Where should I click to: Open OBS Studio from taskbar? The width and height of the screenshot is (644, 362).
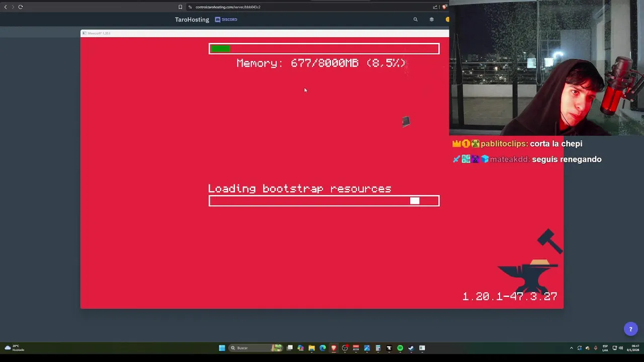(345, 348)
